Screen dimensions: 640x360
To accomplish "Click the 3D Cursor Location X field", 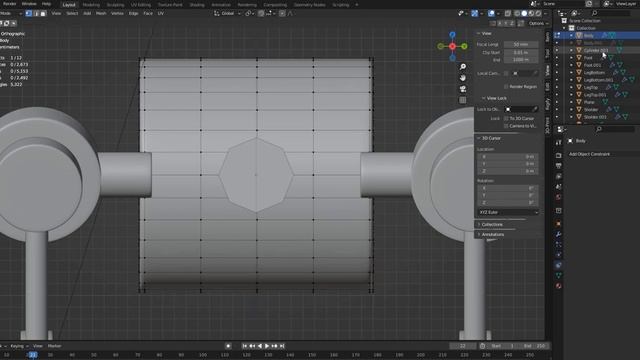I will [x=508, y=157].
